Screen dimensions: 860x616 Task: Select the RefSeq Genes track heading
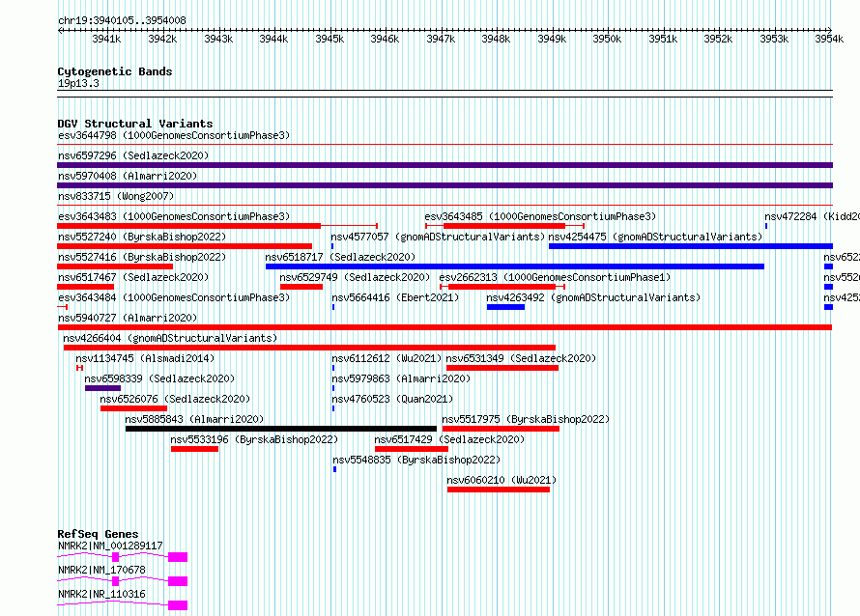98,534
